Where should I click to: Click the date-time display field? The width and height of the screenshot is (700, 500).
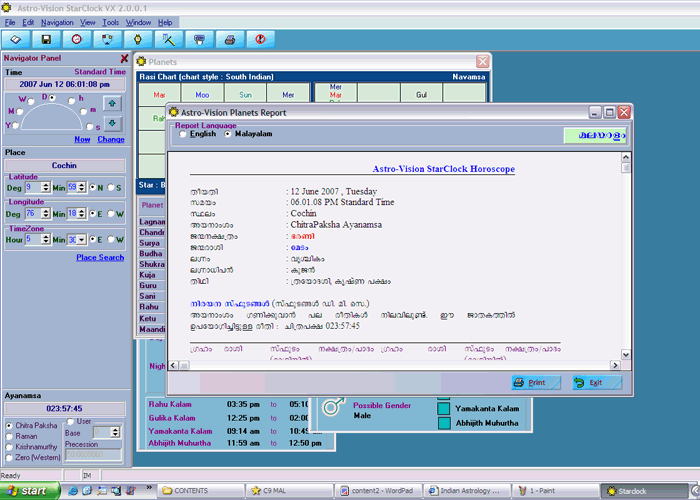(x=65, y=84)
